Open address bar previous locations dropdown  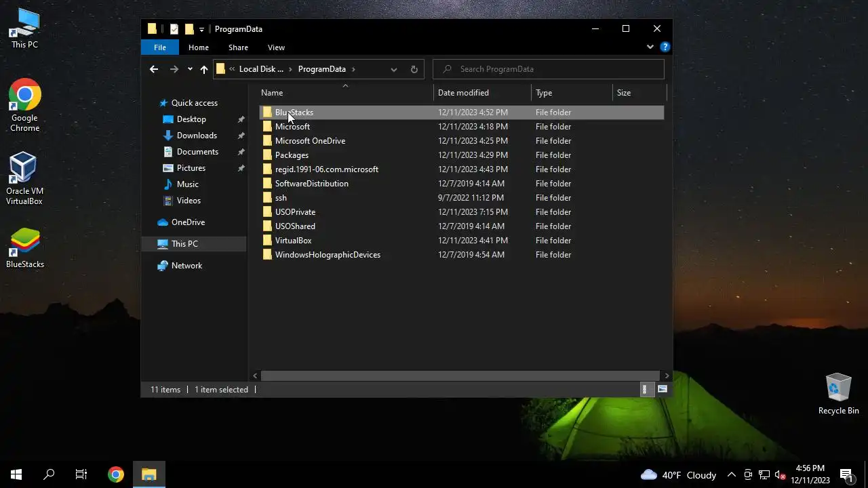pos(394,69)
